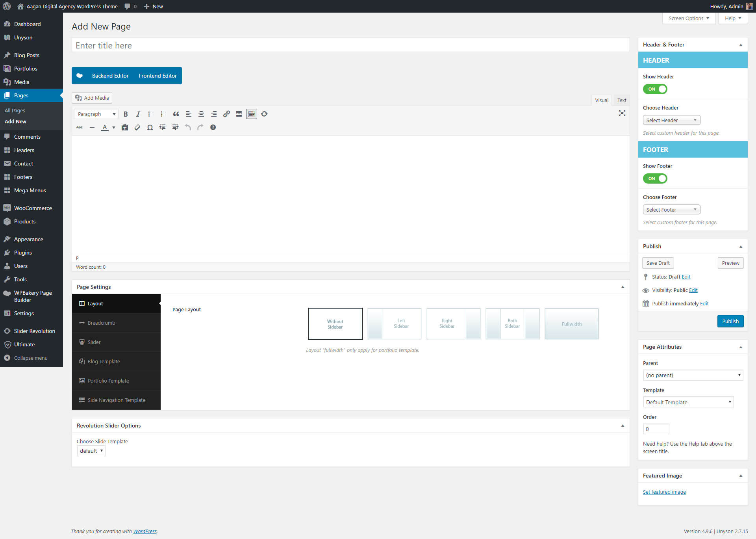Switch to the Visual editor tab
The height and width of the screenshot is (539, 756).
pyautogui.click(x=601, y=100)
